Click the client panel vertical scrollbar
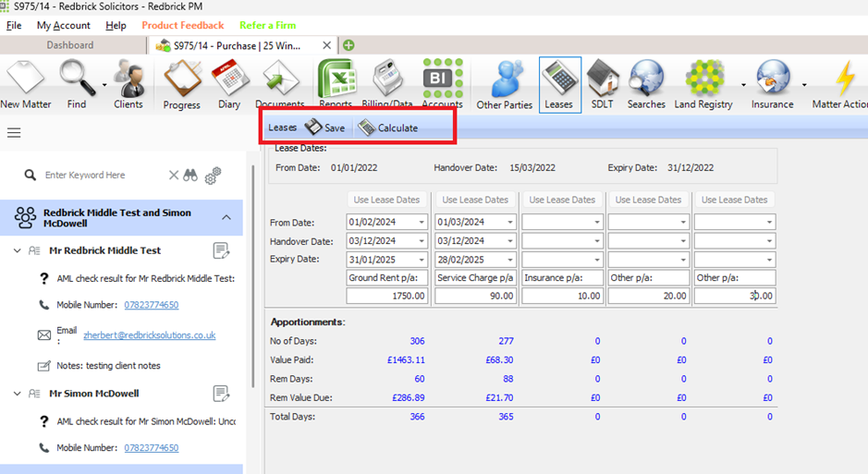Screen dimensions: 868x474 (x=253, y=276)
